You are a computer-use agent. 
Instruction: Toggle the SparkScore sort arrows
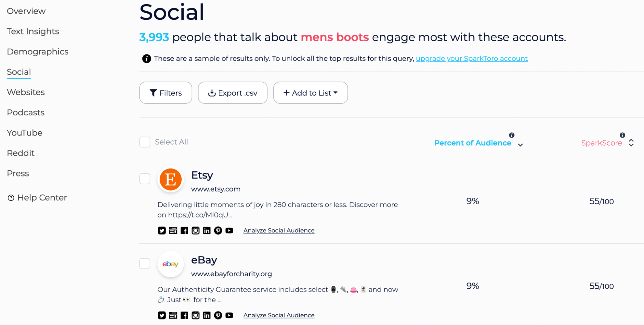[x=631, y=143]
